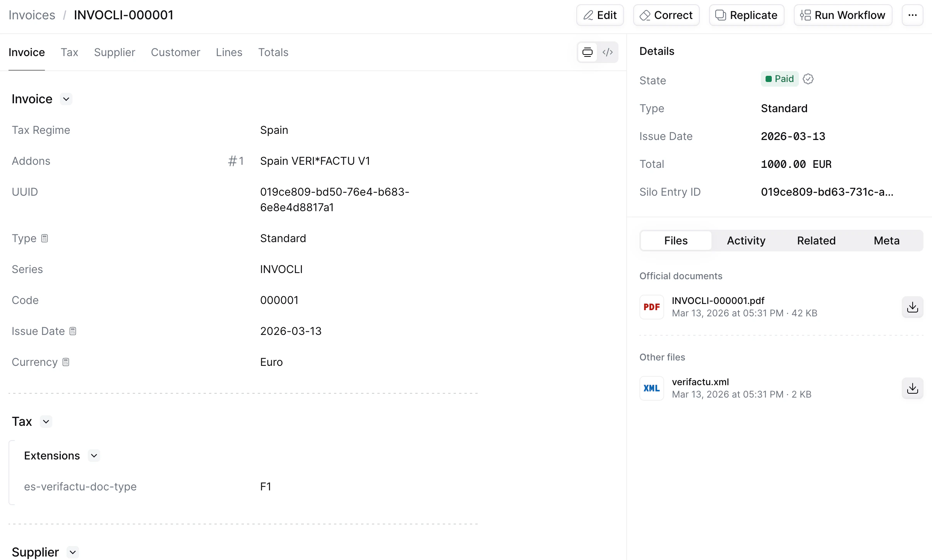
Task: Open the ellipsis more-options menu
Action: coord(913,15)
